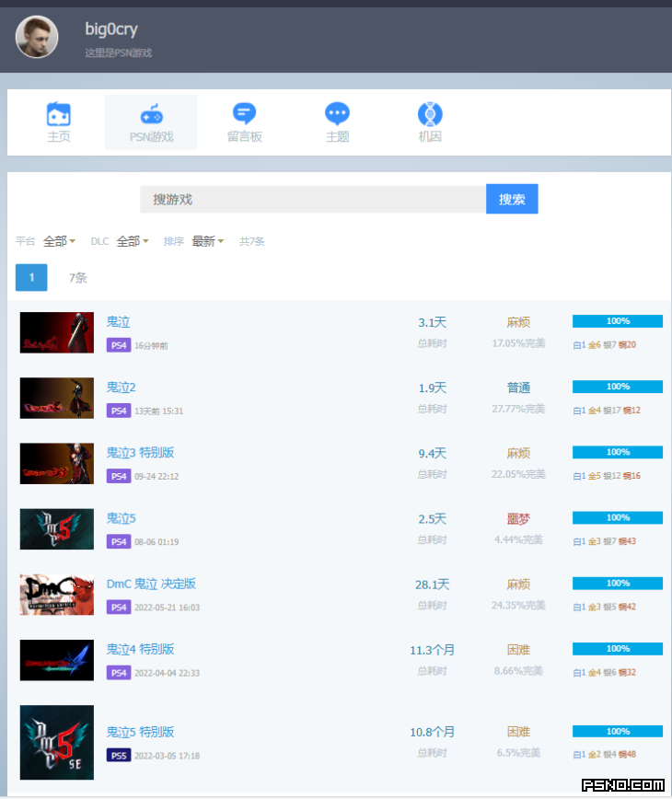Open the 鬼泣4 特别版 title link

tap(140, 649)
